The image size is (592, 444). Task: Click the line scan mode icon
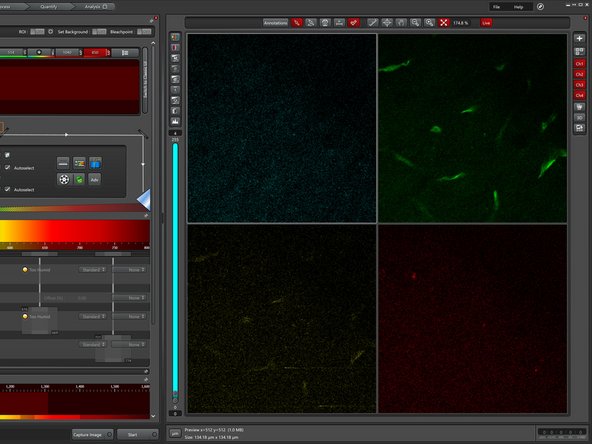(63, 163)
